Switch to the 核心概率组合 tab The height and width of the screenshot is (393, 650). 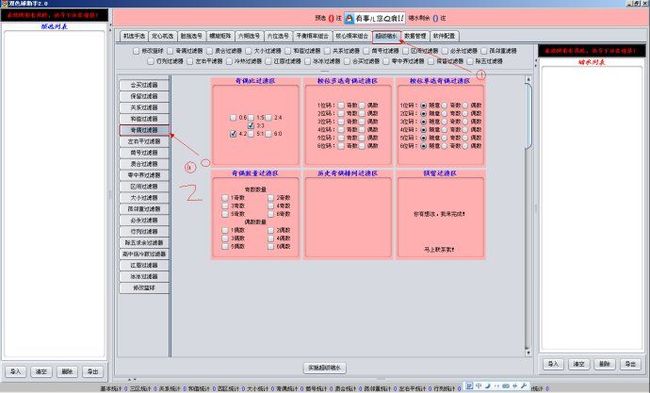(352, 36)
